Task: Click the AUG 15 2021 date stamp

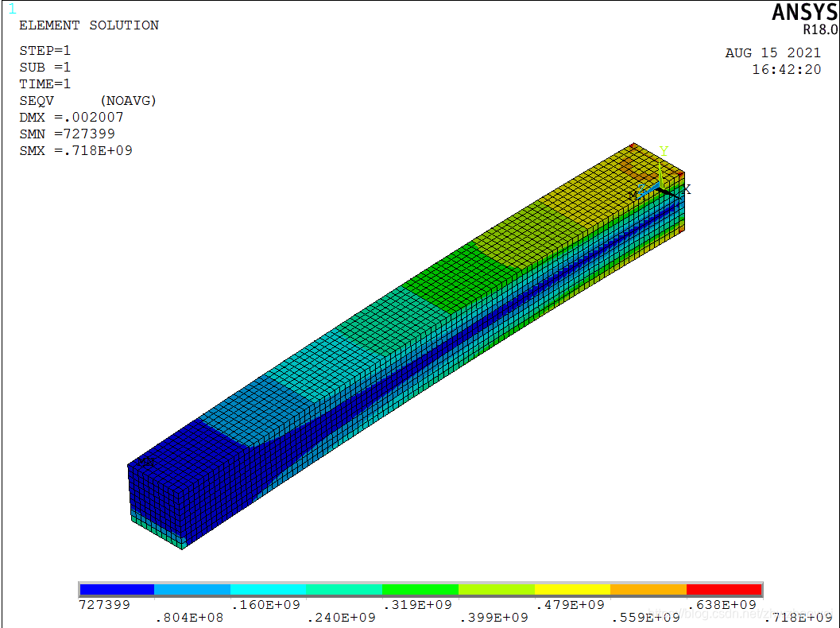Action: point(772,53)
